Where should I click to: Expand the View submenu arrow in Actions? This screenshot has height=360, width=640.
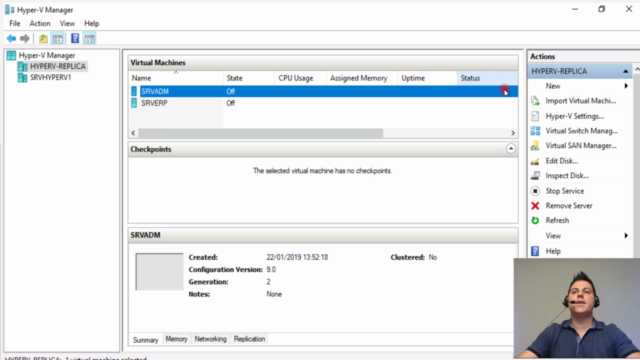point(626,236)
